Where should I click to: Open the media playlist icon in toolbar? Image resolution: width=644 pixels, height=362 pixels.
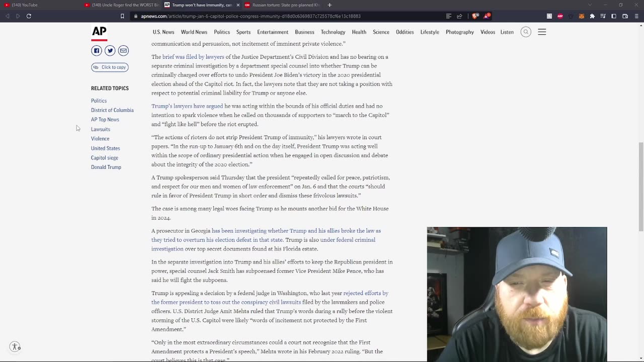point(603,16)
